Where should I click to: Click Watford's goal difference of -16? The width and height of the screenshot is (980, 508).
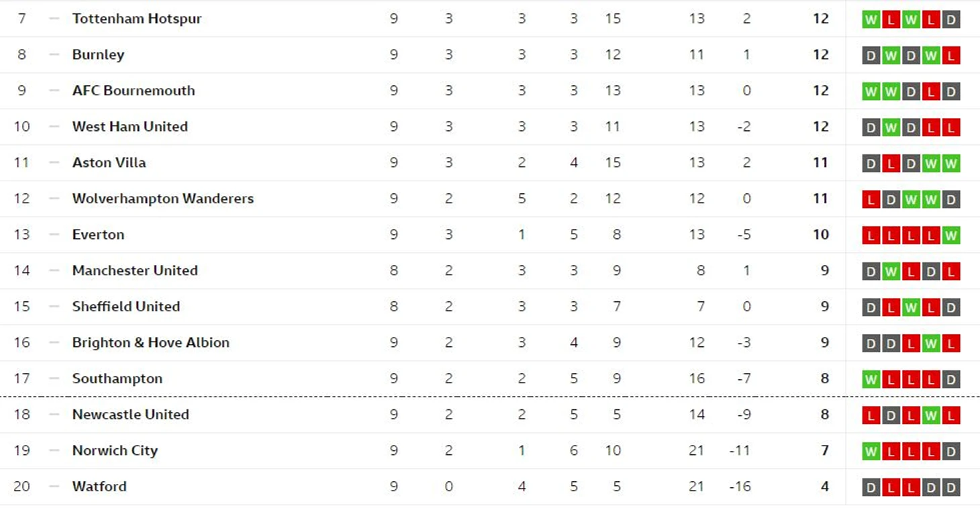(740, 487)
